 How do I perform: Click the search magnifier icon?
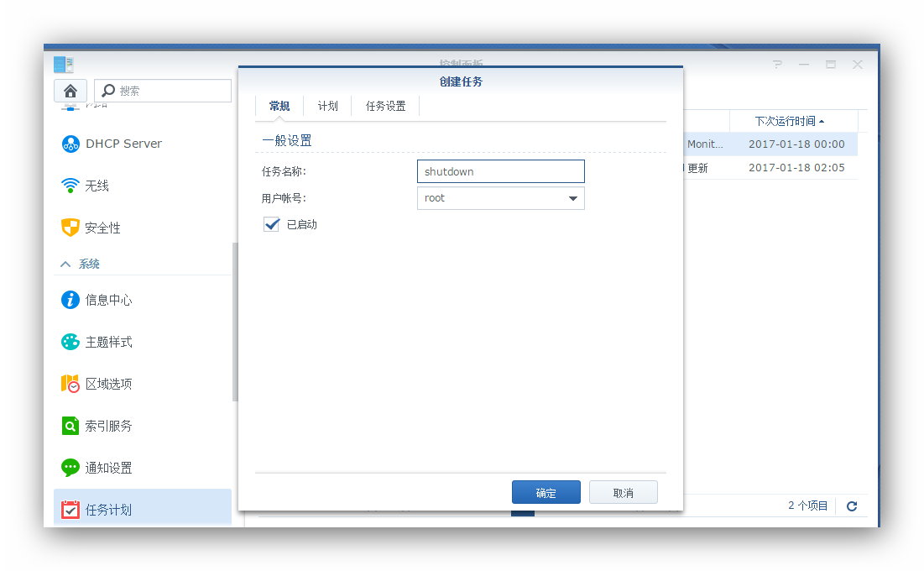click(107, 90)
